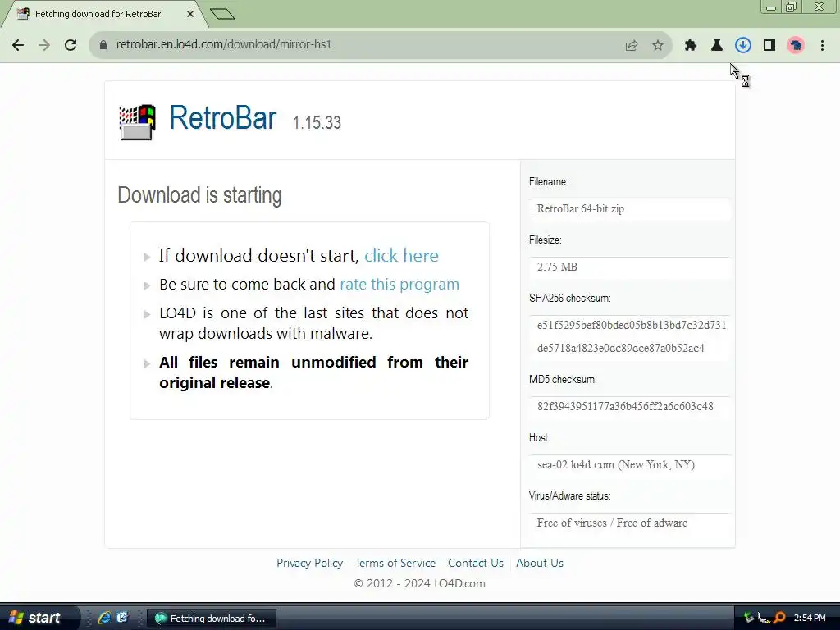This screenshot has height=630, width=840.
Task: Reload the current page
Action: [71, 45]
